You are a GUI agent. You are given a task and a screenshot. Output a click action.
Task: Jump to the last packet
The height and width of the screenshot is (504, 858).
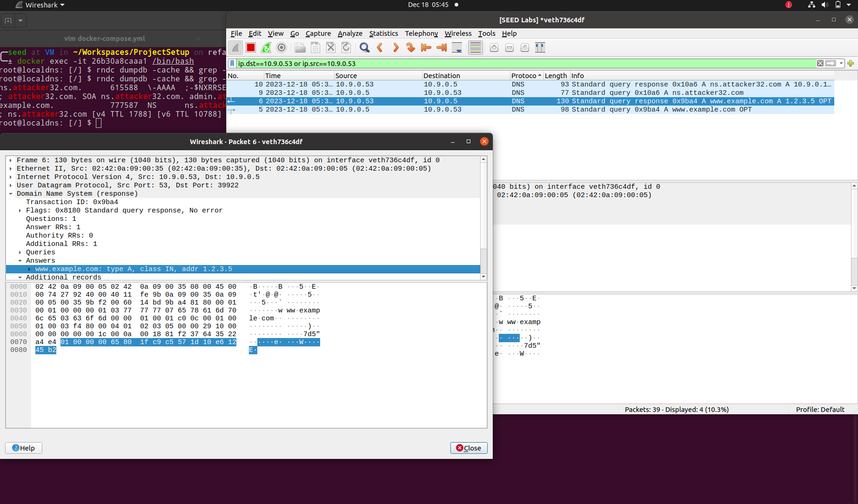coord(441,47)
